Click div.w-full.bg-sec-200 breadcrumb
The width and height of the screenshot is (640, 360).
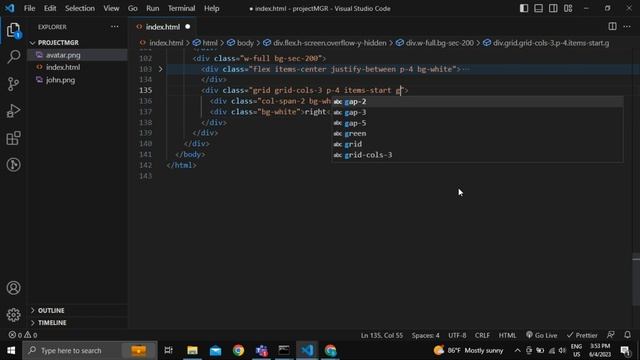tap(440, 43)
